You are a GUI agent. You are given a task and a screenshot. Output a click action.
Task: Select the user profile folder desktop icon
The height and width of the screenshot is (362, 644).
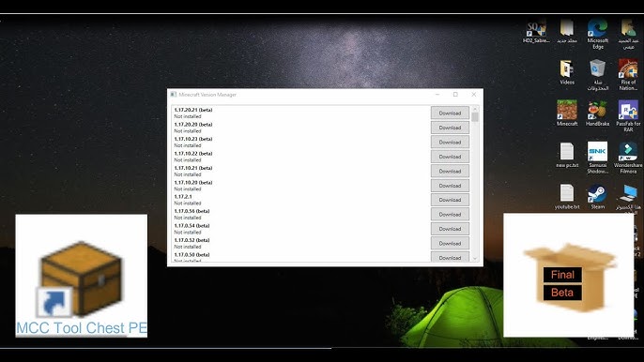(628, 34)
